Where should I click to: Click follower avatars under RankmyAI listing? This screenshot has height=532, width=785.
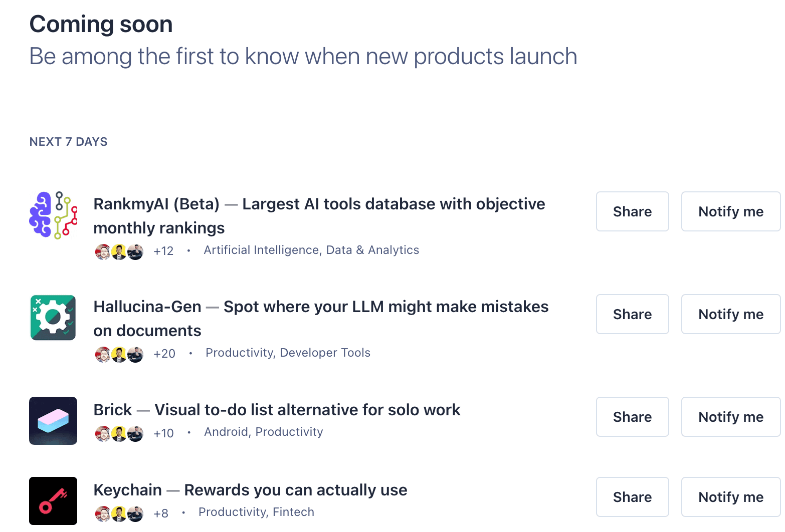pyautogui.click(x=119, y=251)
